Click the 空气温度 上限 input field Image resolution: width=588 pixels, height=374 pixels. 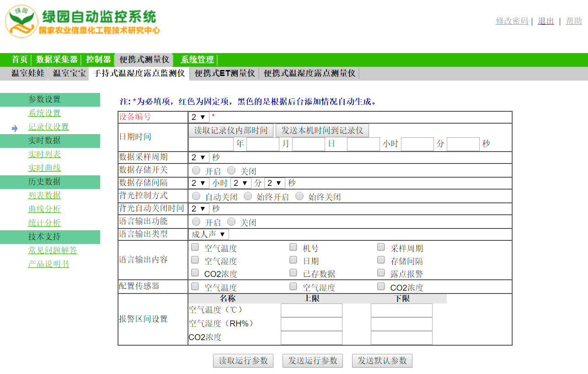click(x=311, y=310)
